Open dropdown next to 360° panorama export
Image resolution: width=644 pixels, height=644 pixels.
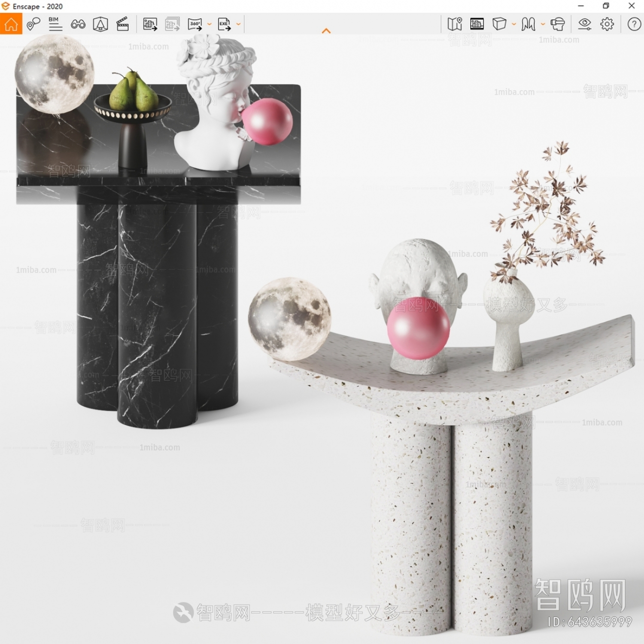(210, 24)
